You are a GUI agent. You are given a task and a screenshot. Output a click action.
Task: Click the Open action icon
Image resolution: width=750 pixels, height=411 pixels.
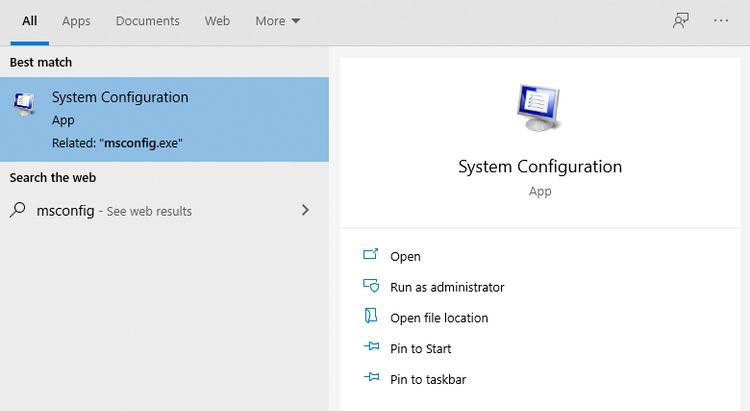point(371,256)
